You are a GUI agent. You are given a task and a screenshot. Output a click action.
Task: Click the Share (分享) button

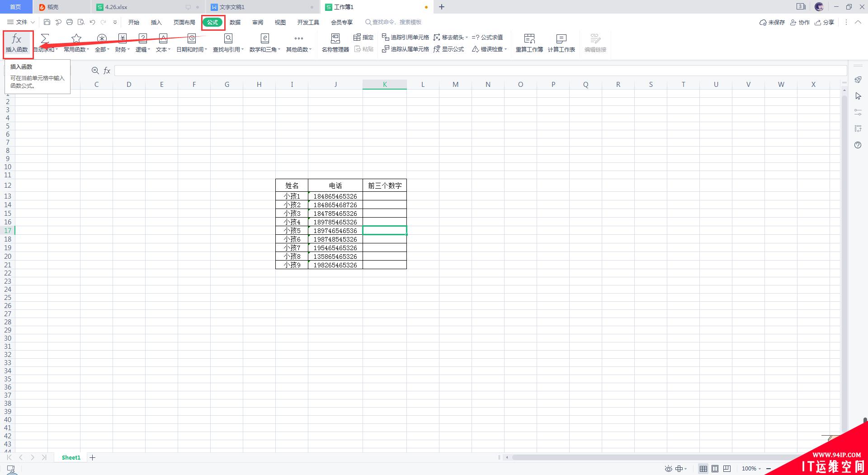pyautogui.click(x=825, y=22)
